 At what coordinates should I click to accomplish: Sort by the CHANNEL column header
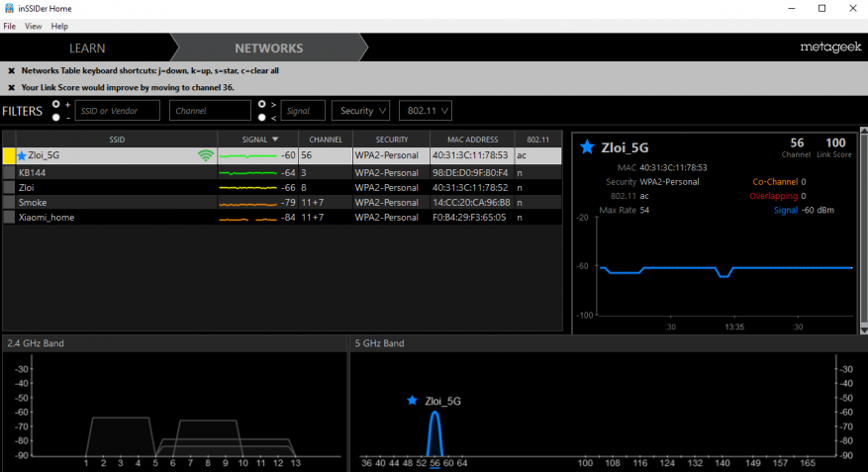326,140
